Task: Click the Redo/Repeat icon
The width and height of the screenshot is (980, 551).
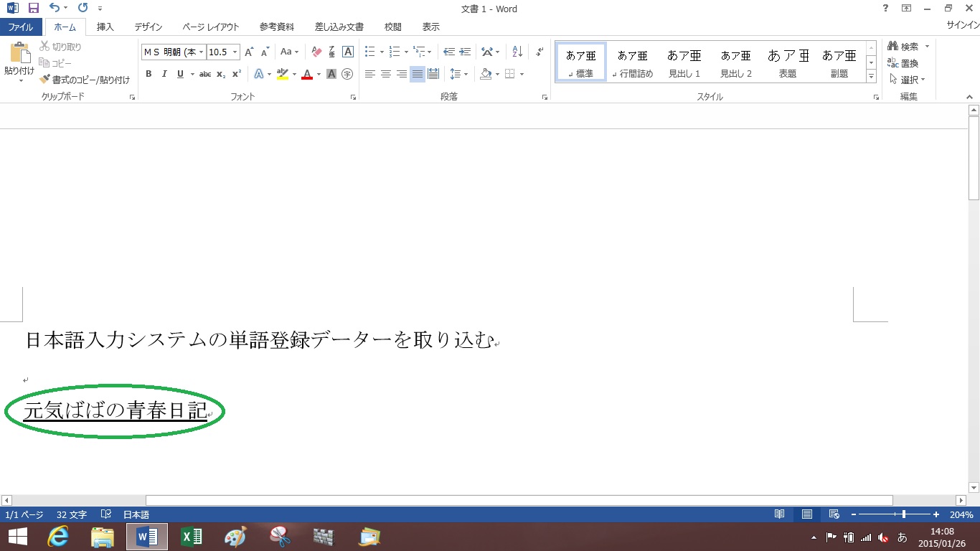Action: coord(83,9)
